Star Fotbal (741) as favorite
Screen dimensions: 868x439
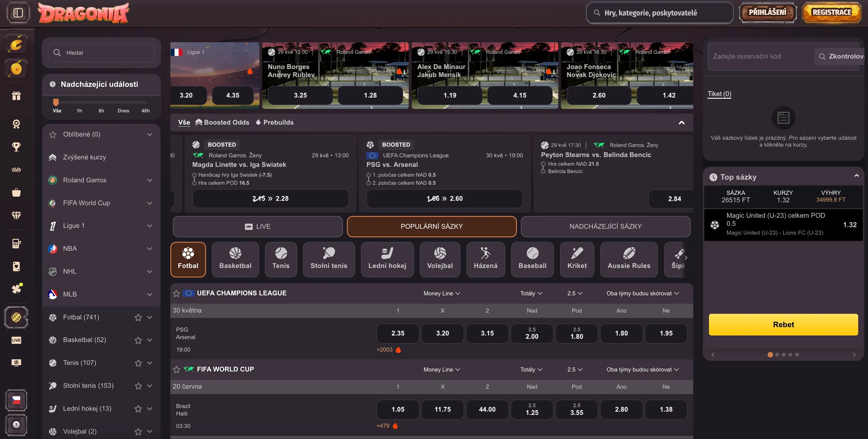click(x=138, y=317)
